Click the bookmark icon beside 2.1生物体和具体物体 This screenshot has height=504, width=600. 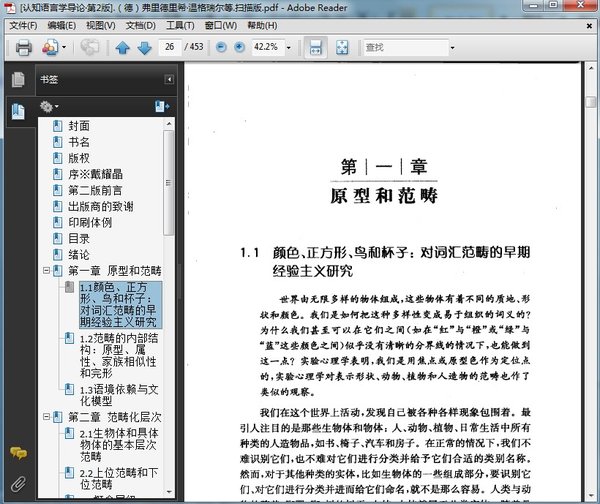tap(69, 433)
